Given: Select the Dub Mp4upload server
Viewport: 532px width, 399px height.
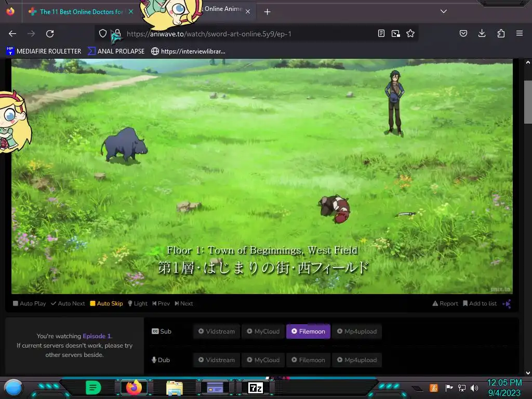Looking at the screenshot, I should [357, 360].
